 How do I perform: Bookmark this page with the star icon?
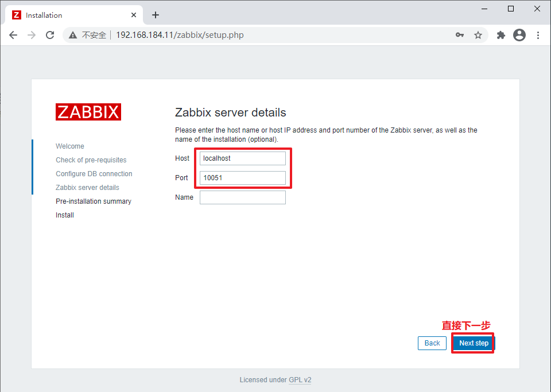coord(478,35)
